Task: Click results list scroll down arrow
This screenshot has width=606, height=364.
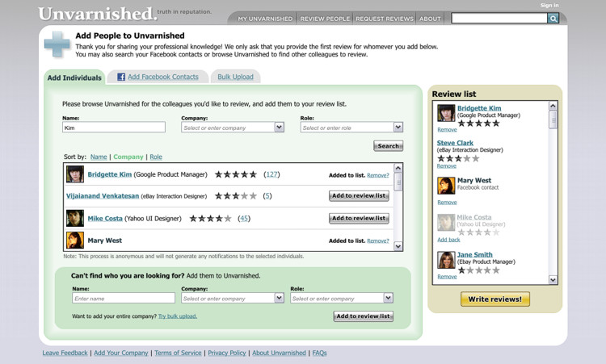Action: click(398, 246)
